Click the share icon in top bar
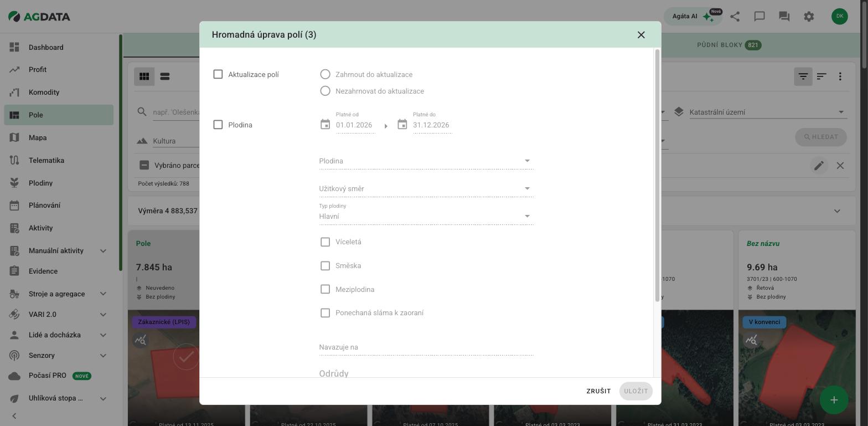Screen dimensions: 868x426 pyautogui.click(x=735, y=17)
